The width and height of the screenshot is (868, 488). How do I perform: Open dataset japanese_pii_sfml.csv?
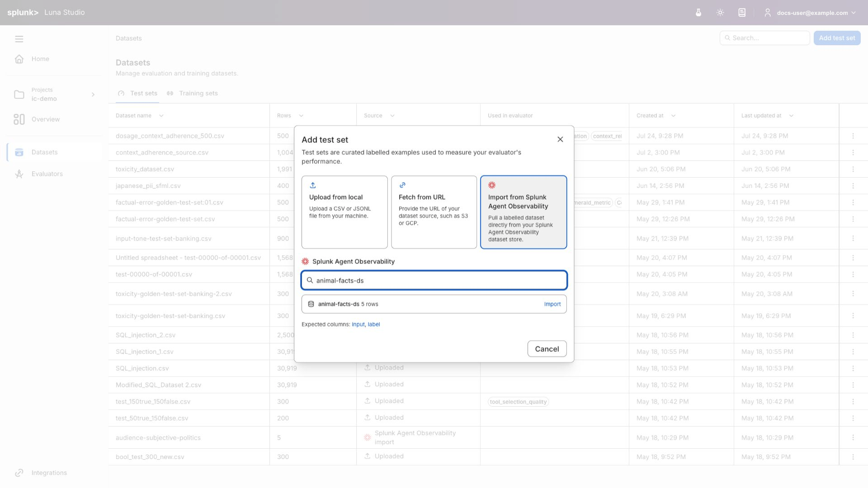pos(148,186)
